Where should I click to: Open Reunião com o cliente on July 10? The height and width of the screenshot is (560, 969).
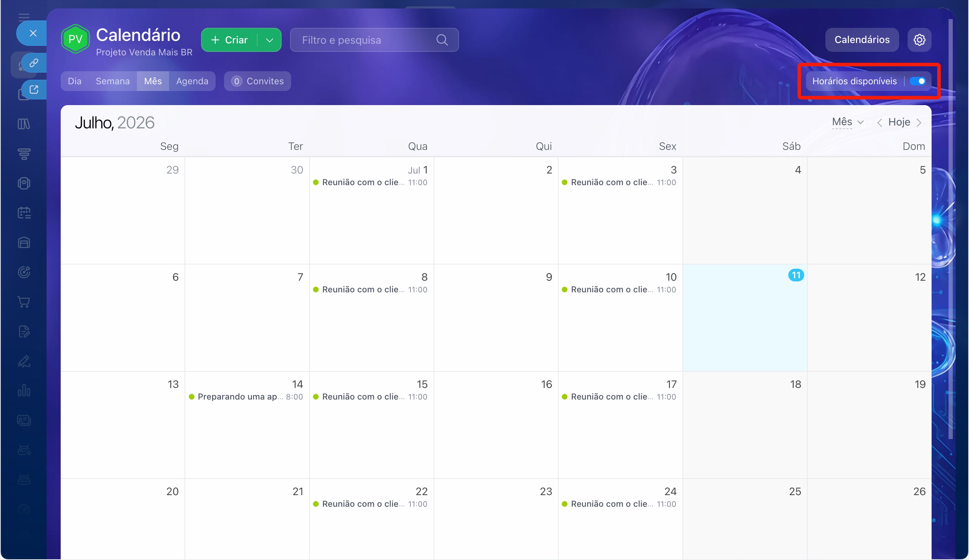pos(619,290)
